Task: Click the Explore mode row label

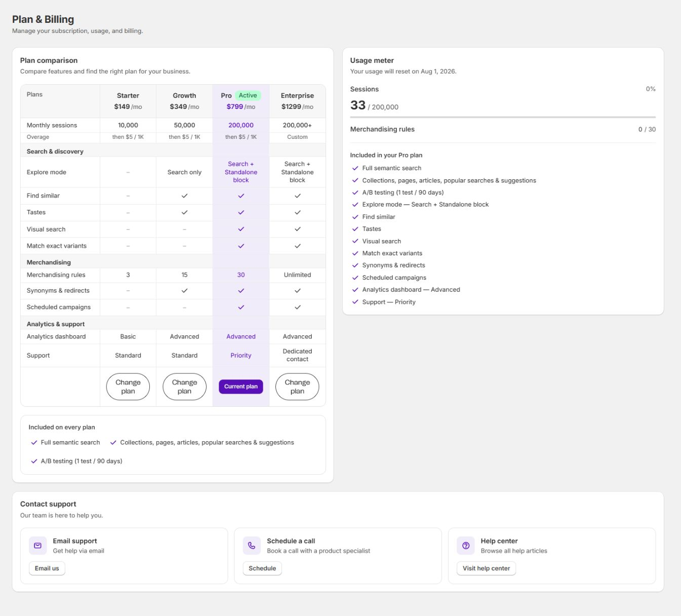Action: click(47, 172)
